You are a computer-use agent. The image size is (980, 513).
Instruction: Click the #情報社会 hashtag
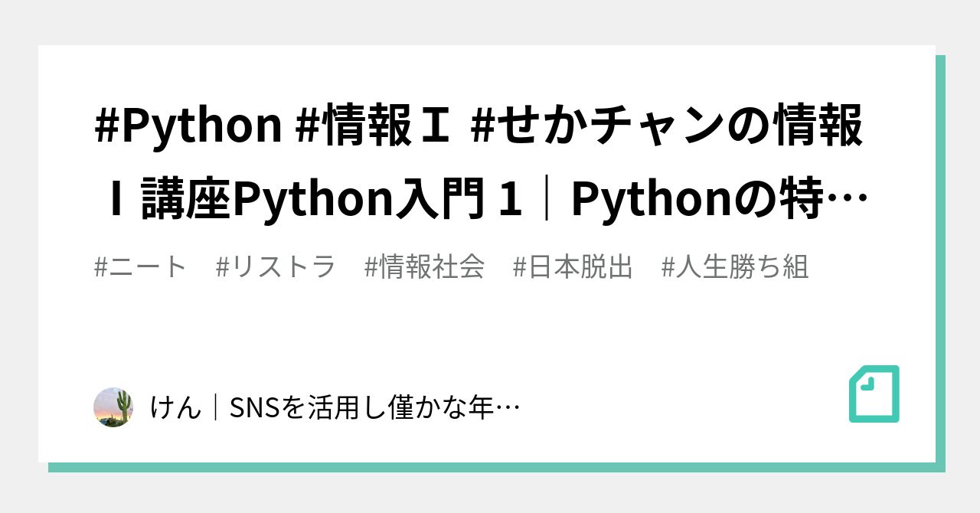tap(424, 267)
